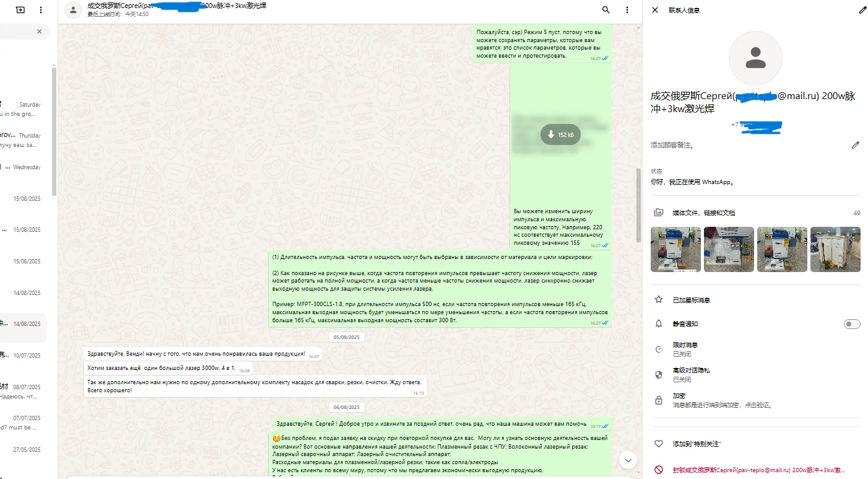
Task: Open the chat options three-dot menu
Action: click(627, 10)
